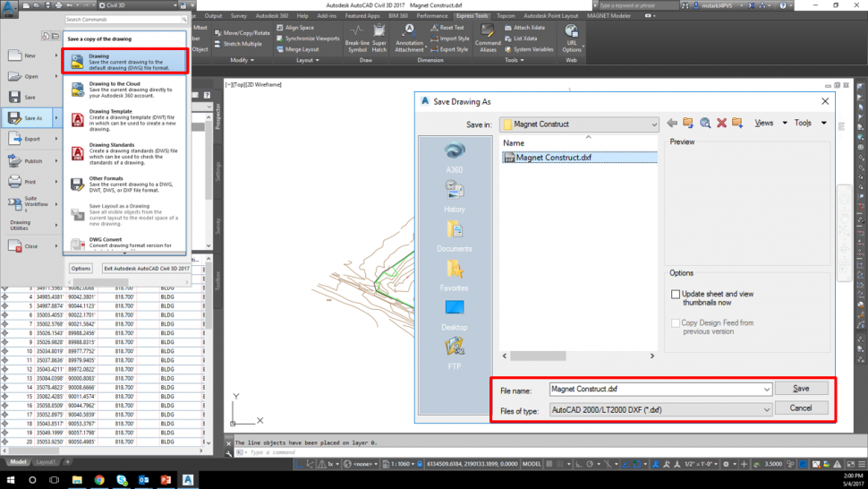Viewport: 868px width, 489px height.
Task: Open Chrome from the taskbar
Action: pos(99,479)
